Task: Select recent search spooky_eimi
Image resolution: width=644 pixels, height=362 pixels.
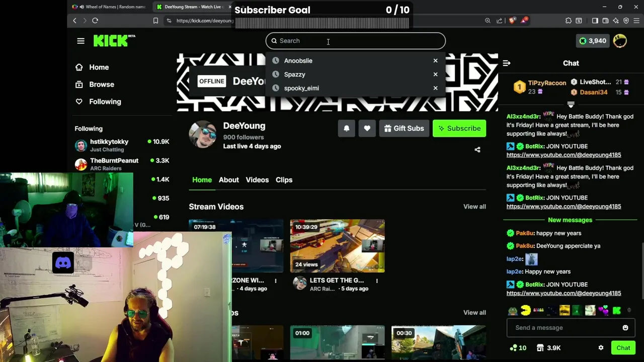Action: point(301,88)
